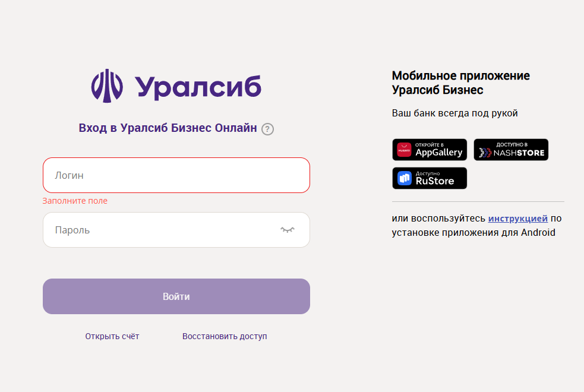The image size is (584, 392).
Task: Click the Войти login button
Action: pos(176,296)
